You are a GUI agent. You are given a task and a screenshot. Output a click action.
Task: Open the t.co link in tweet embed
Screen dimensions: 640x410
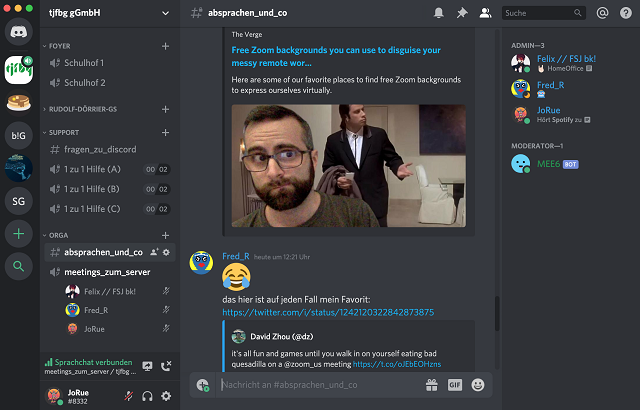point(397,364)
